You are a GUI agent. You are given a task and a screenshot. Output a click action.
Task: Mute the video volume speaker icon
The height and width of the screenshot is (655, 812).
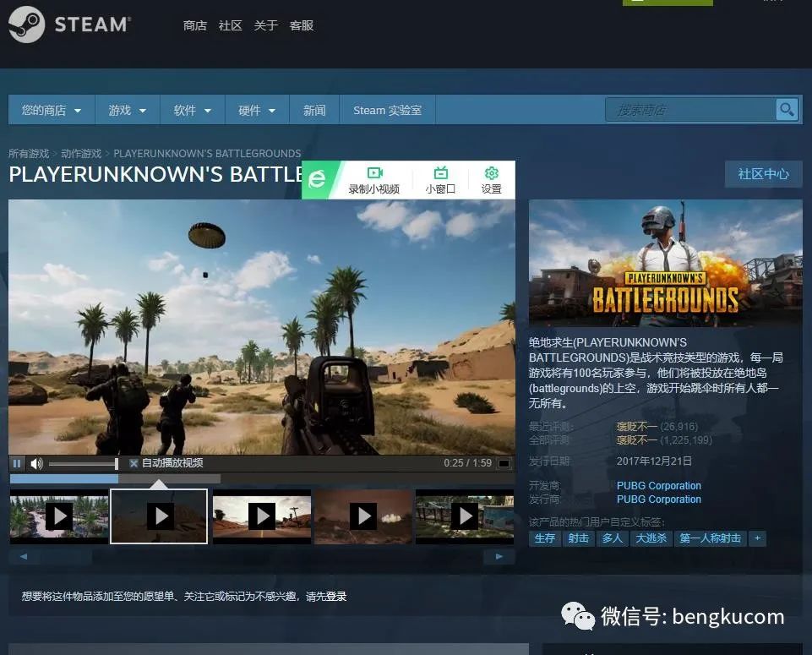tap(36, 463)
